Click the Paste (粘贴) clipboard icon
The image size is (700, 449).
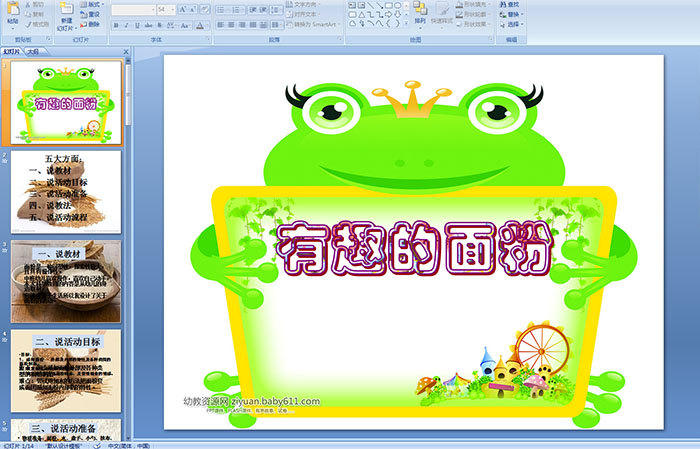(x=13, y=9)
